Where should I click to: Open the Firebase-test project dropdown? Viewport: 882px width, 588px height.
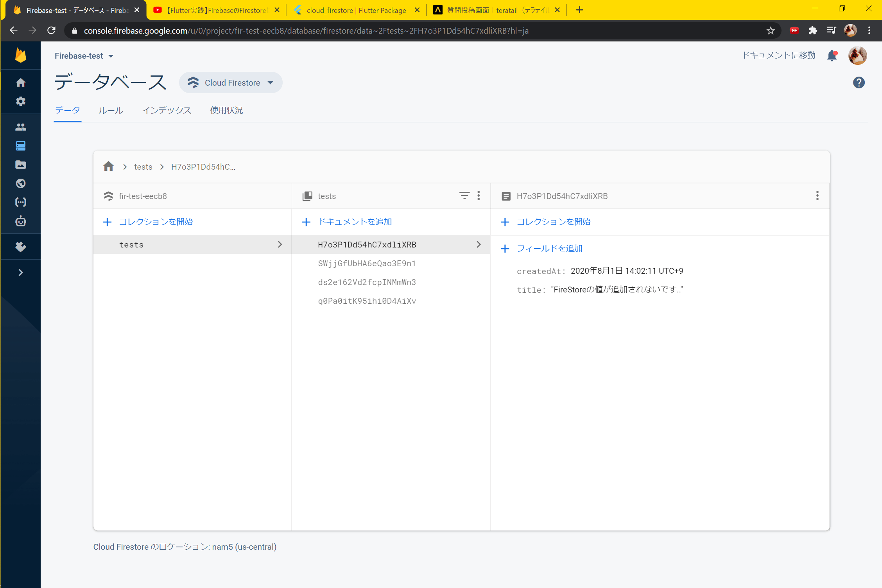click(x=84, y=56)
